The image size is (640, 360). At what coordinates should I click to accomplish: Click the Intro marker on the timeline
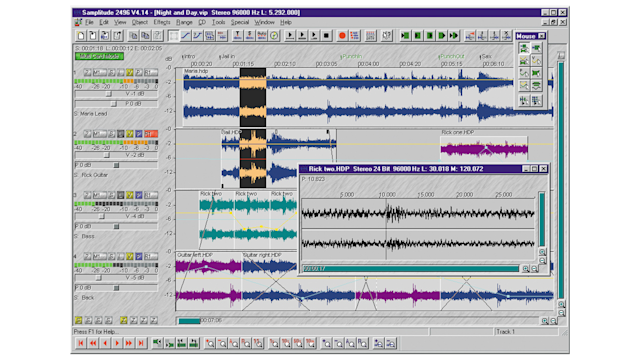pos(189,56)
